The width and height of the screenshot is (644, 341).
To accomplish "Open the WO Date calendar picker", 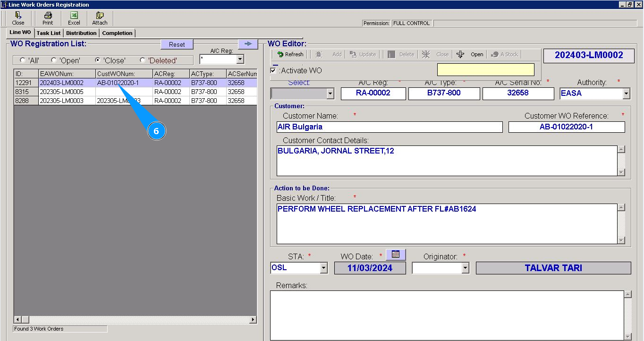I will coord(396,255).
